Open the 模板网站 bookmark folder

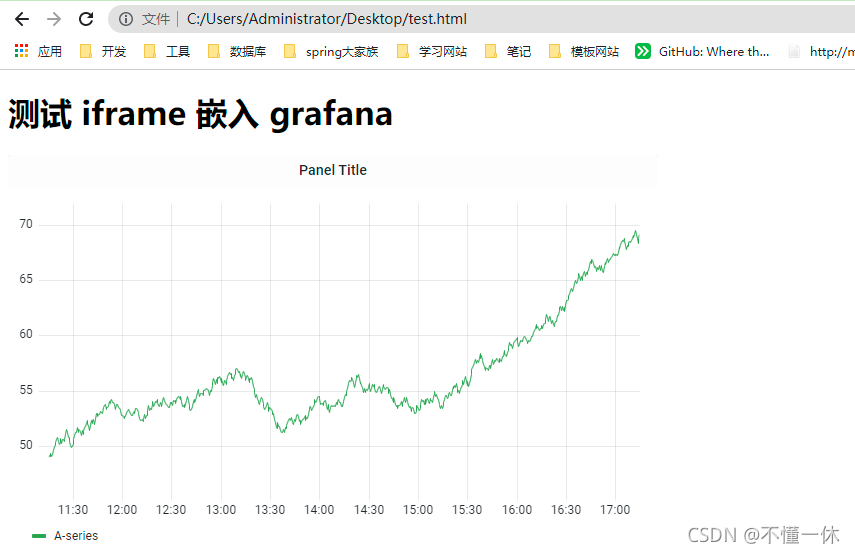point(583,51)
